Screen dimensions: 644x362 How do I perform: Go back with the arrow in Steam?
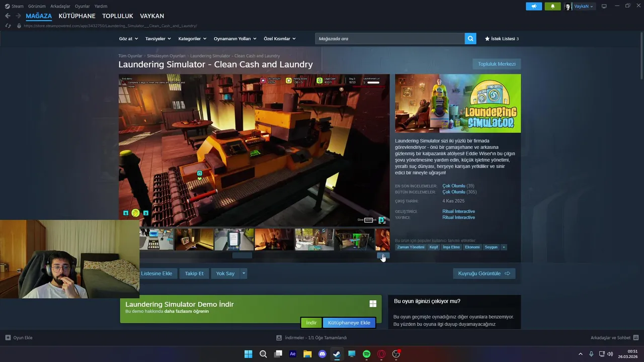[x=8, y=16]
